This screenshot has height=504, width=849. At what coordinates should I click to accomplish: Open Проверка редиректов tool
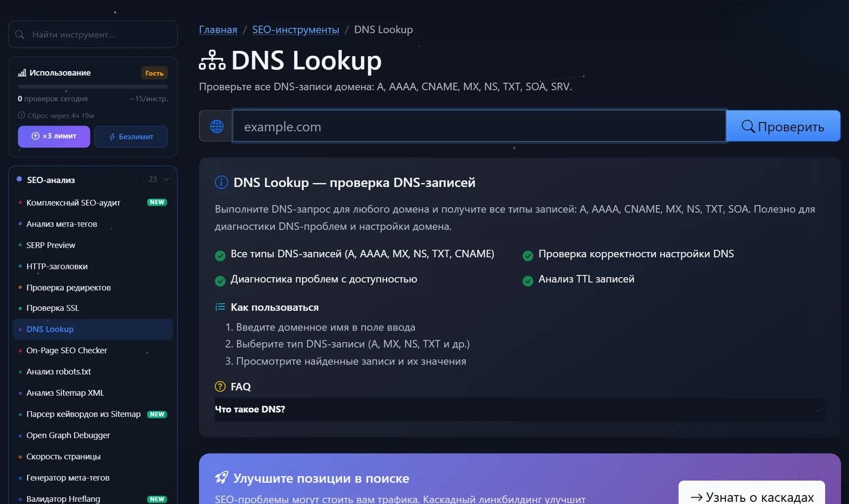93,288
